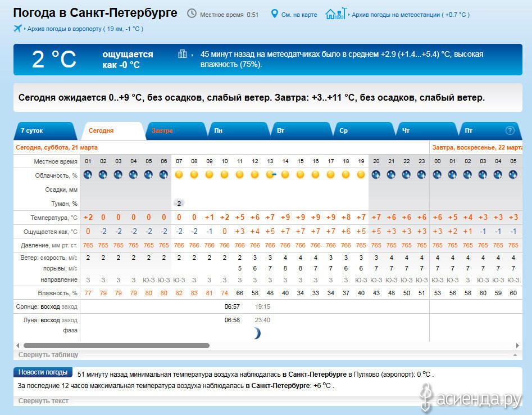Click the clock icon beside local time
The width and height of the screenshot is (532, 415).
(x=192, y=13)
